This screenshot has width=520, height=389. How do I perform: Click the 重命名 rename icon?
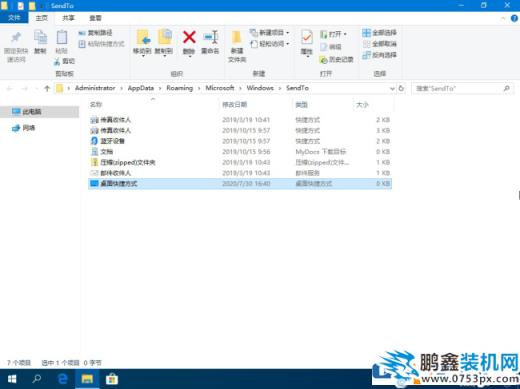pos(210,37)
